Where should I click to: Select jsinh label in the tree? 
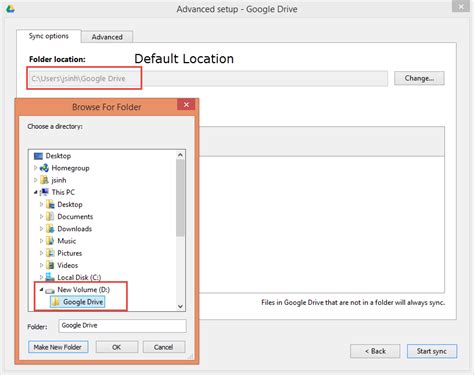[59, 180]
